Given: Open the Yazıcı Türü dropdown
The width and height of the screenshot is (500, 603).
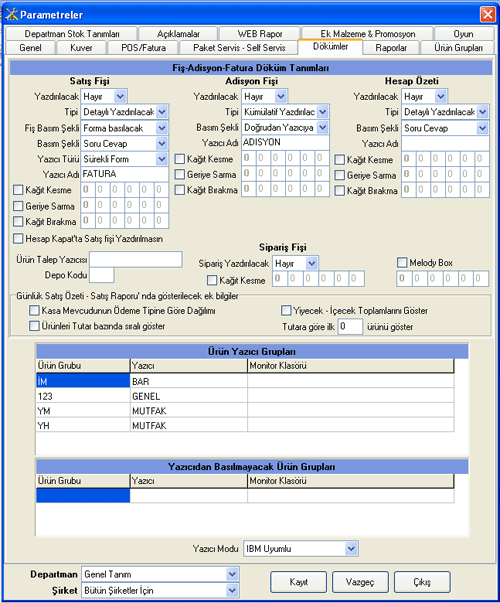Looking at the screenshot, I should pos(162,159).
